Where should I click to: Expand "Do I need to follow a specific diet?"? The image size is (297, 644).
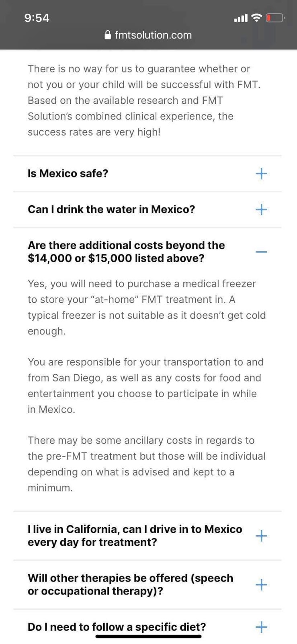point(117,627)
